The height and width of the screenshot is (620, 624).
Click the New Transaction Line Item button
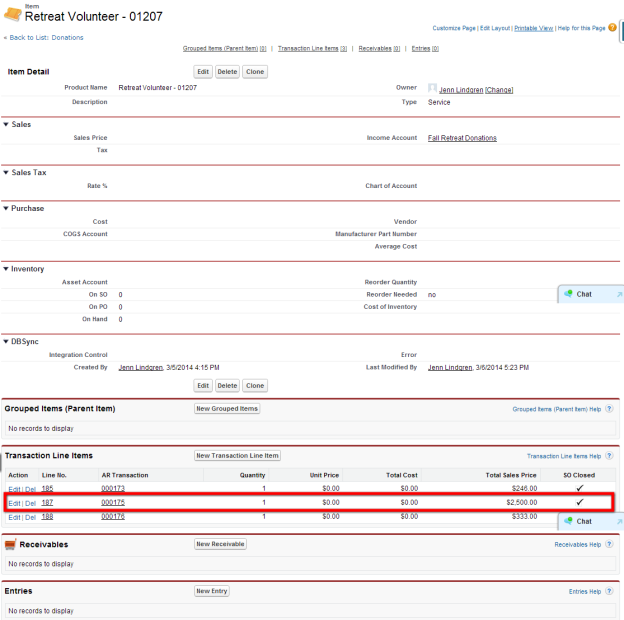(237, 456)
